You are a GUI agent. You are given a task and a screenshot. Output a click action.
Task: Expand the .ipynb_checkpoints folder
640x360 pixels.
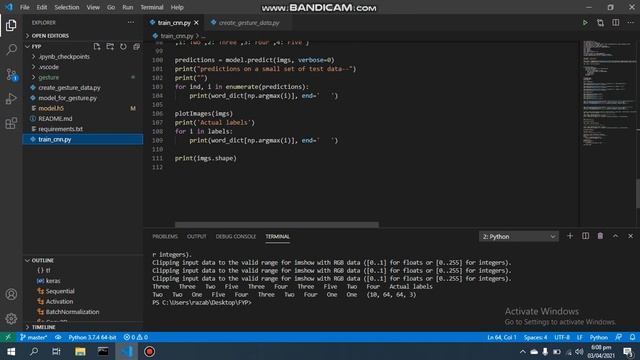pyautogui.click(x=64, y=57)
